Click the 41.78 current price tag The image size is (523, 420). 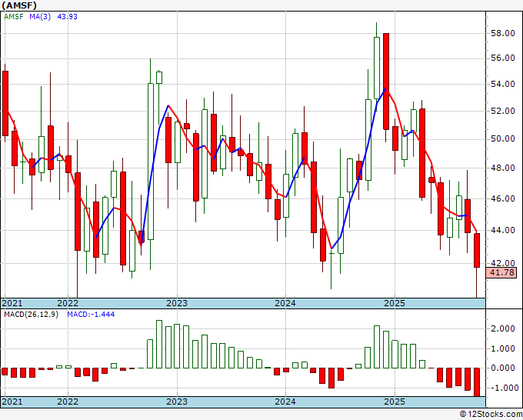[501, 272]
